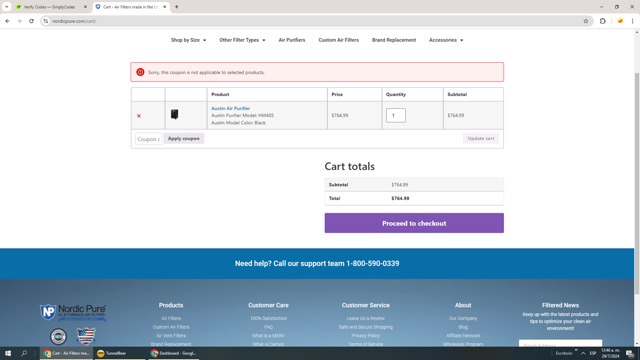Screen dimensions: 640x360
Task: Click the quantity field showing 1
Action: pos(396,116)
